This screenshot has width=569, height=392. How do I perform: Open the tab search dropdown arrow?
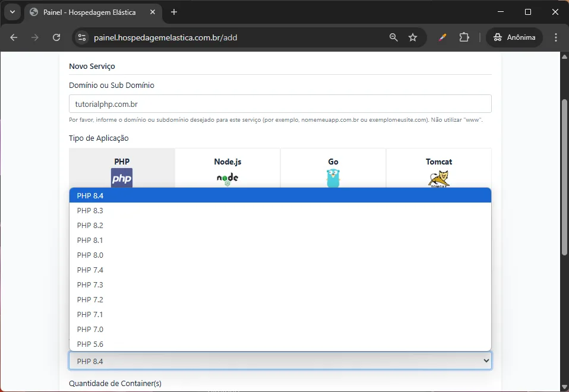pyautogui.click(x=12, y=12)
